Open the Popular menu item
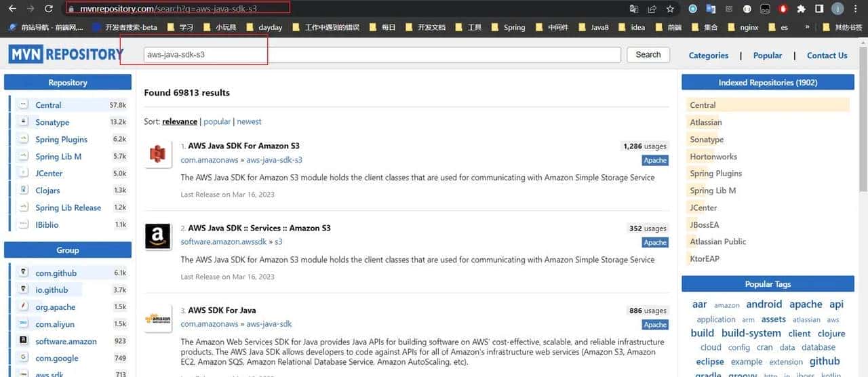The height and width of the screenshot is (377, 868). pos(767,56)
